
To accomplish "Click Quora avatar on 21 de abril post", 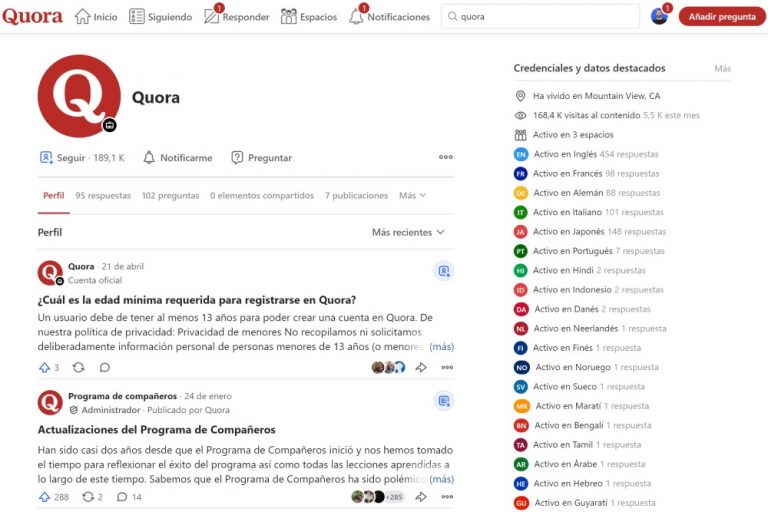I will 50,273.
